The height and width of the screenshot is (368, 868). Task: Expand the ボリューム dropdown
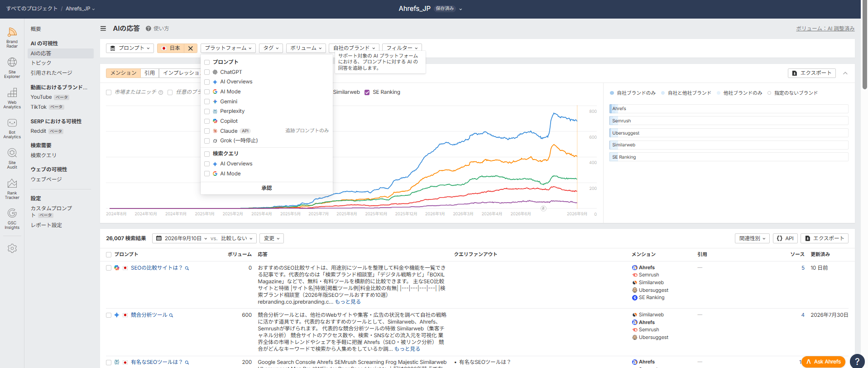[x=306, y=48]
